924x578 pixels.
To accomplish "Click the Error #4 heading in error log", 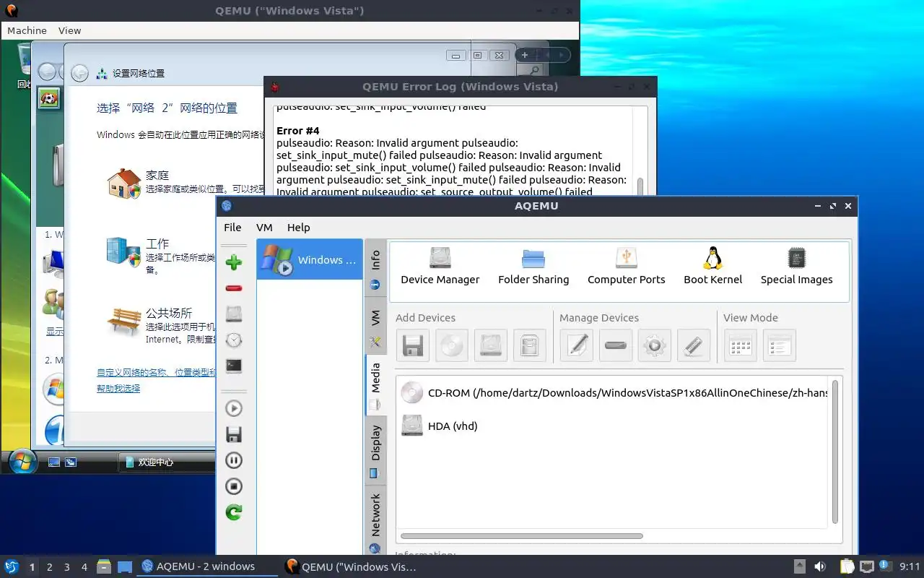I will 298,131.
